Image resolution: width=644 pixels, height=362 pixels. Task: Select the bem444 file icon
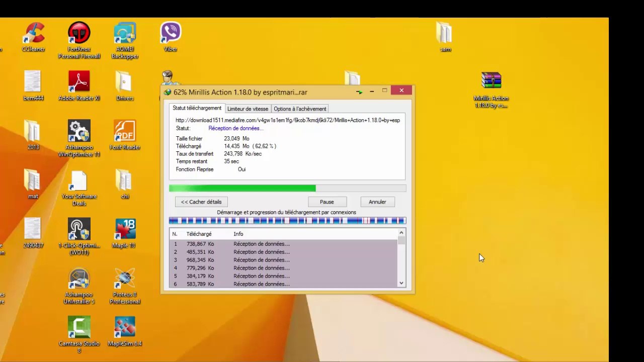tap(33, 86)
